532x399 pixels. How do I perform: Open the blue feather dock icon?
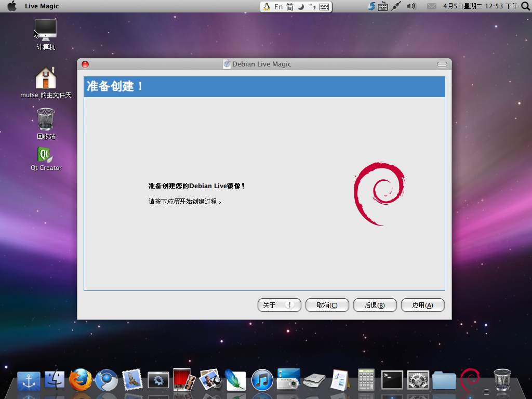pyautogui.click(x=235, y=380)
